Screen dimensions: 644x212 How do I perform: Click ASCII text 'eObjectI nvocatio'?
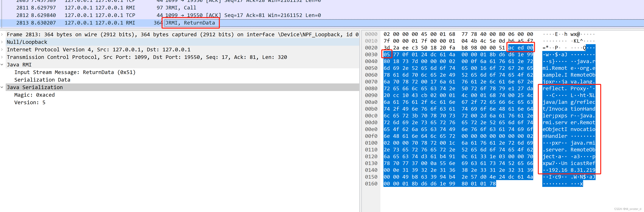point(569,129)
